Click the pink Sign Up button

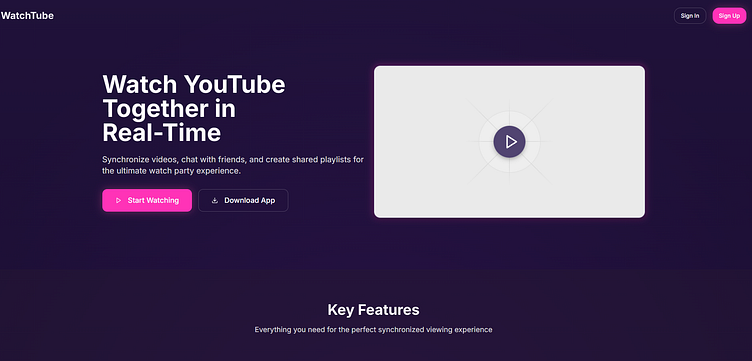tap(729, 16)
